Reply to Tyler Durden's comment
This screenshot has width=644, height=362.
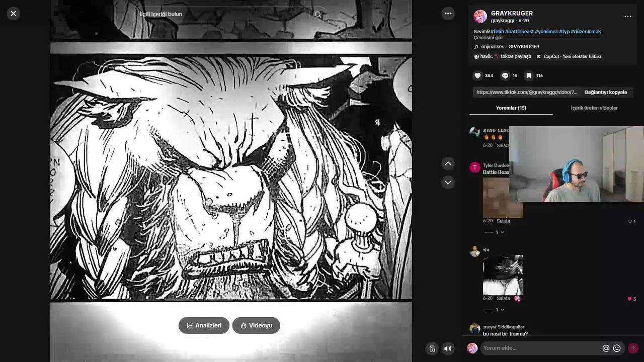tap(503, 221)
